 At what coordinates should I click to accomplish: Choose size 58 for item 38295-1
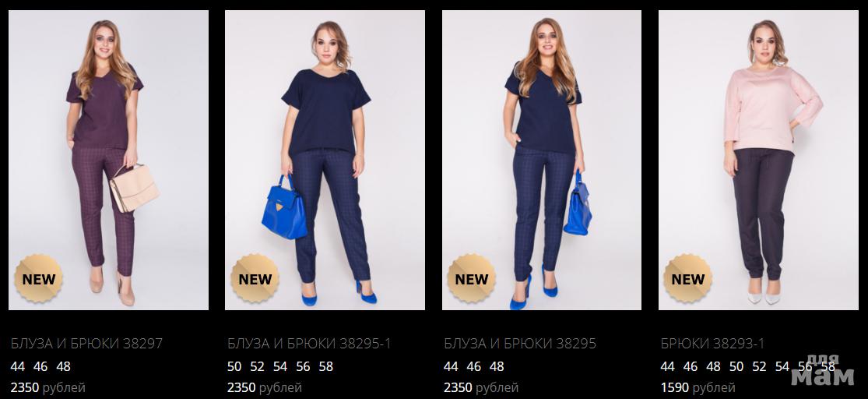[326, 366]
